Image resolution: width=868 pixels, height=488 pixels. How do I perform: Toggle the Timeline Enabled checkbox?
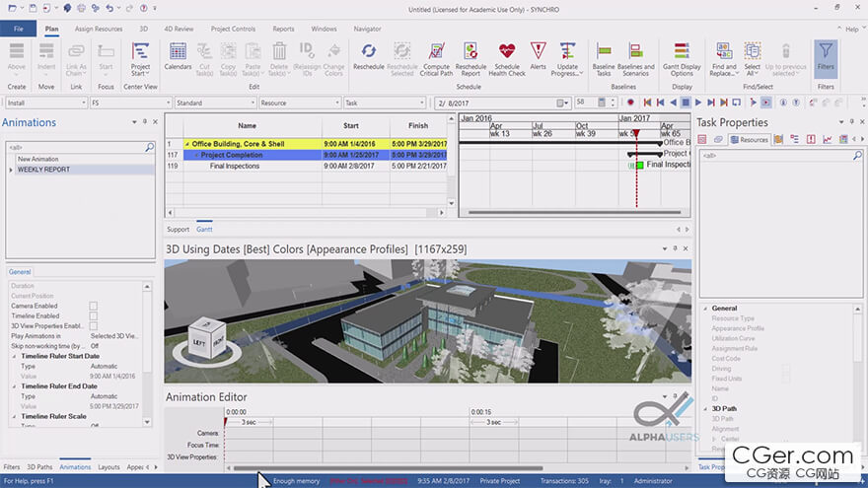(x=94, y=315)
